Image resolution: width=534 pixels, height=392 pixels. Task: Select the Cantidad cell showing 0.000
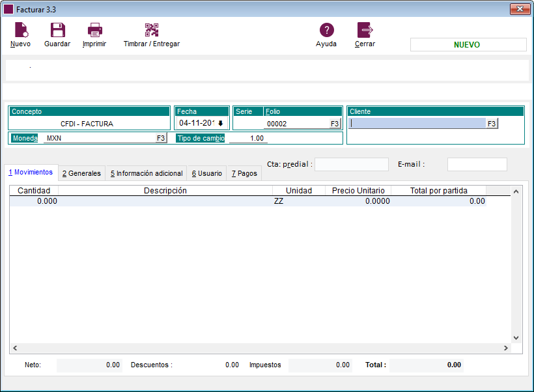pyautogui.click(x=34, y=201)
